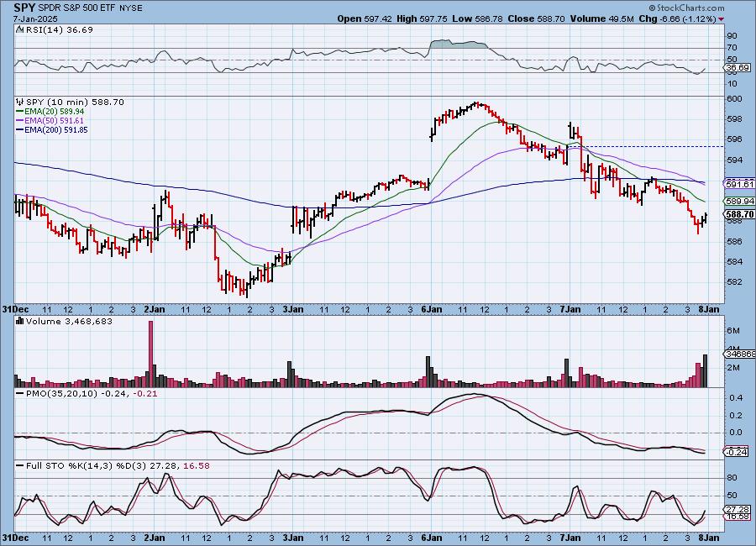
Task: Click the 598 price axis label
Action: click(x=734, y=119)
